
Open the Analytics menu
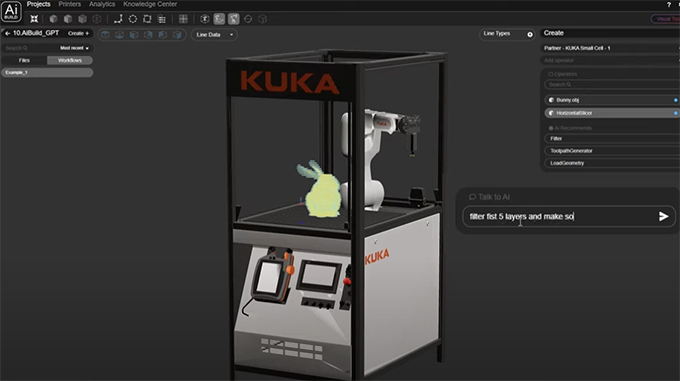point(102,4)
